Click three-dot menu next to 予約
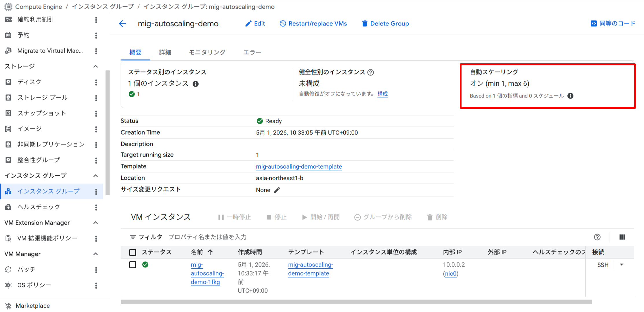Image resolution: width=644 pixels, height=312 pixels. click(96, 35)
